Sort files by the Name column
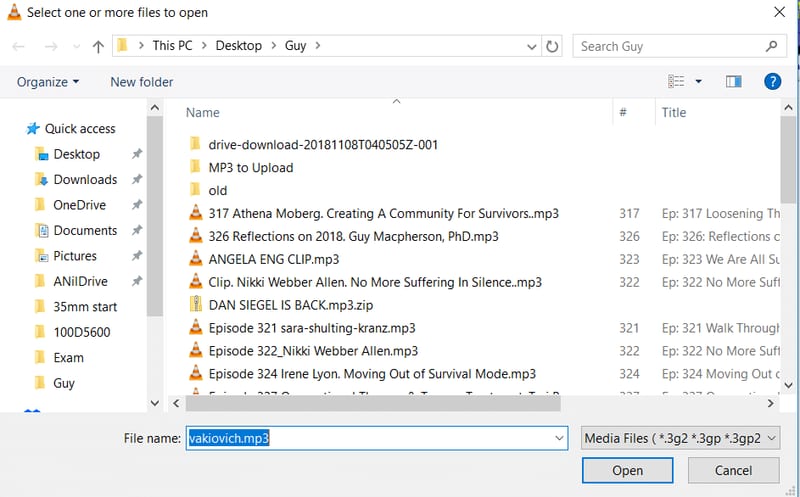Image resolution: width=800 pixels, height=497 pixels. point(203,112)
